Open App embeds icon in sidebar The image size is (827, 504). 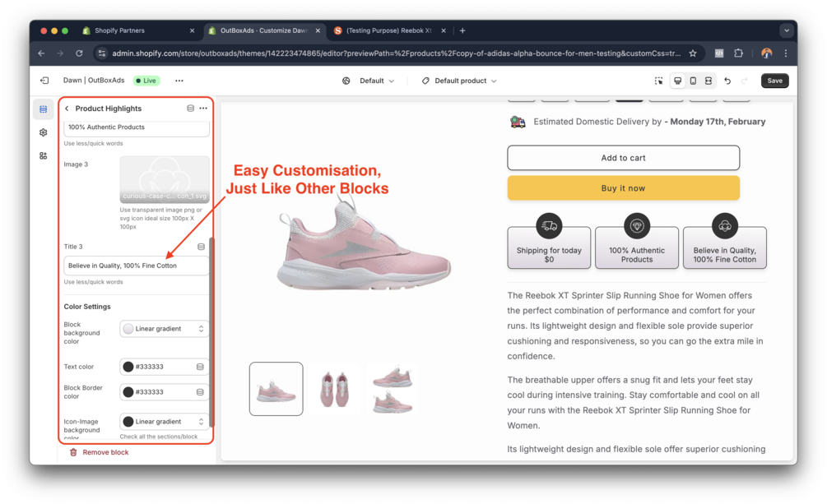tap(44, 155)
